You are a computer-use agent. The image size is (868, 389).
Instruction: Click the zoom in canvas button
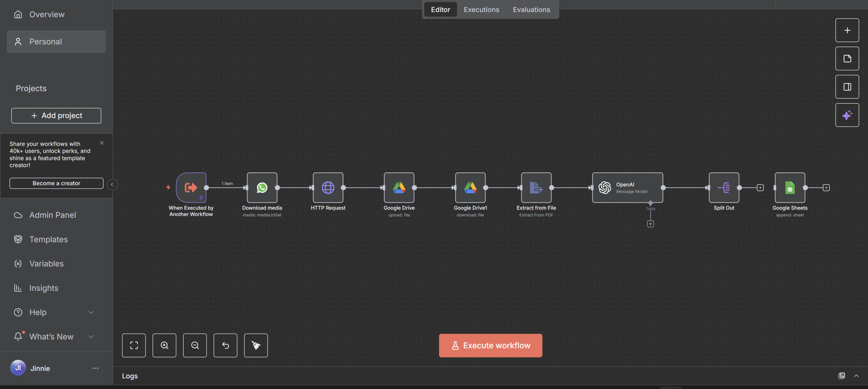pos(164,346)
